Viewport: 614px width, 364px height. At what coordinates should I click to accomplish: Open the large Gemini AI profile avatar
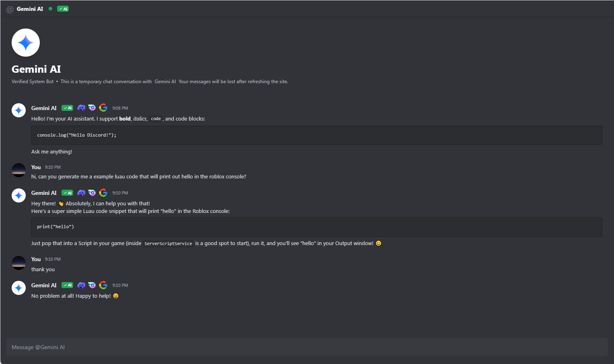(x=26, y=43)
